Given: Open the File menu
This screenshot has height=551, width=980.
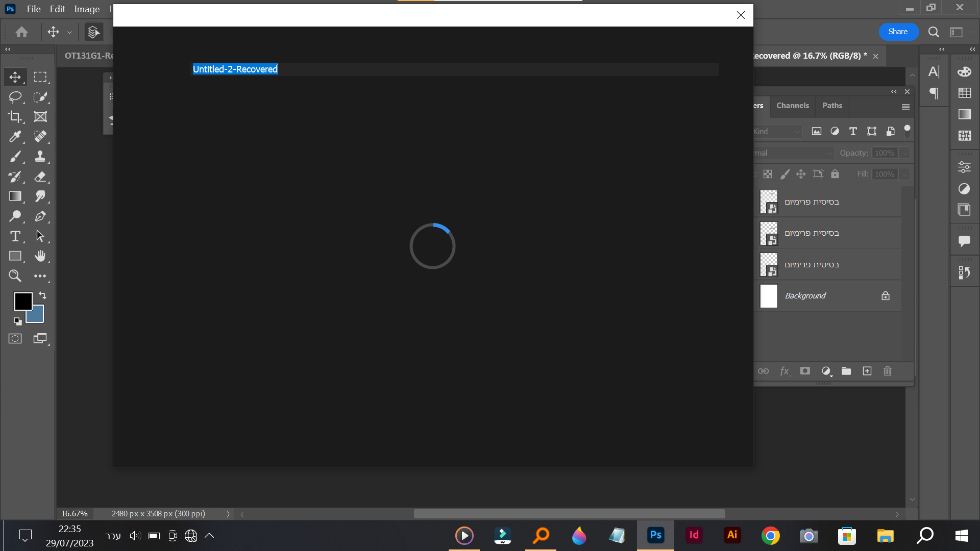Looking at the screenshot, I should pos(34,9).
